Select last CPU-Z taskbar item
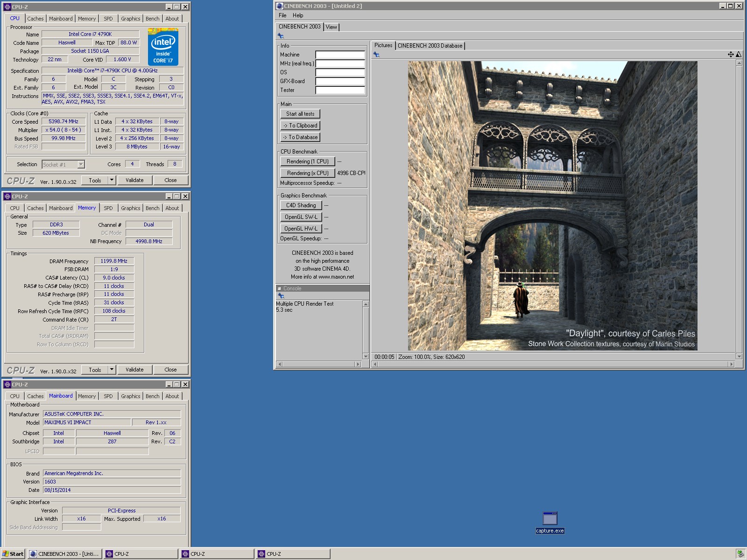The width and height of the screenshot is (747, 560). [x=293, y=554]
